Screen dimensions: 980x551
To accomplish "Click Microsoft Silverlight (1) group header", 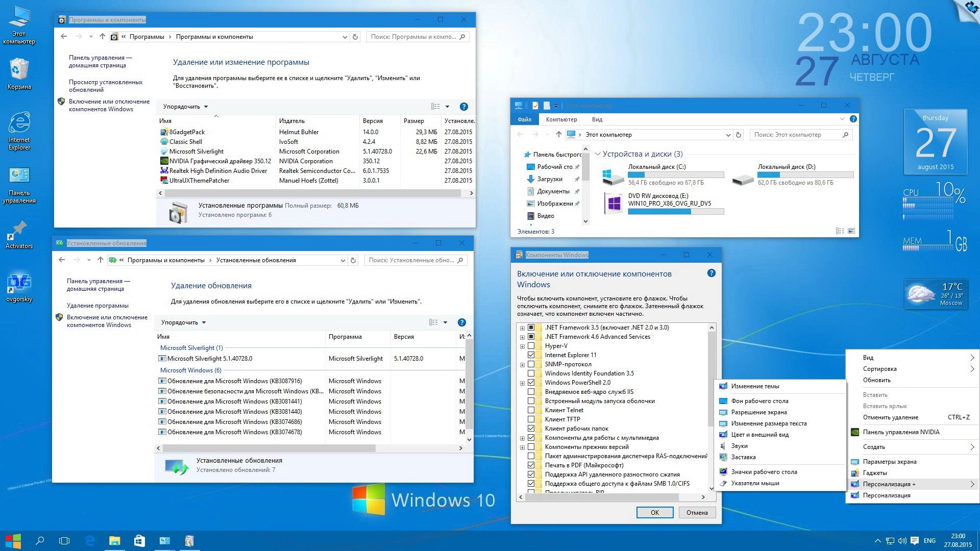I will pos(191,348).
